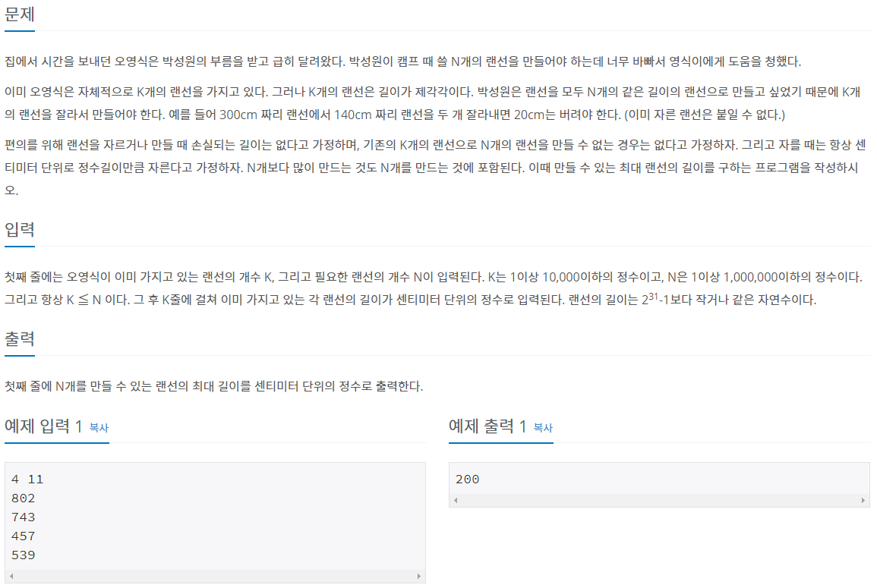Click left scroll arrow in sample input box
This screenshot has height=588, width=877.
click(11, 576)
